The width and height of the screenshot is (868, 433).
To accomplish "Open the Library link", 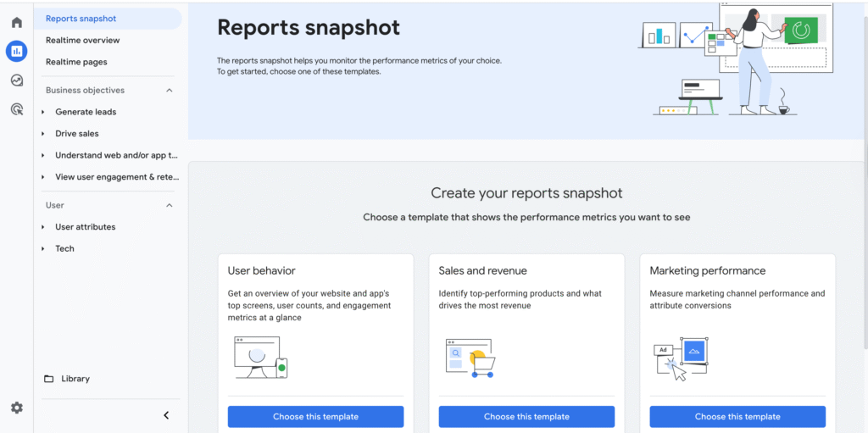I will [75, 379].
